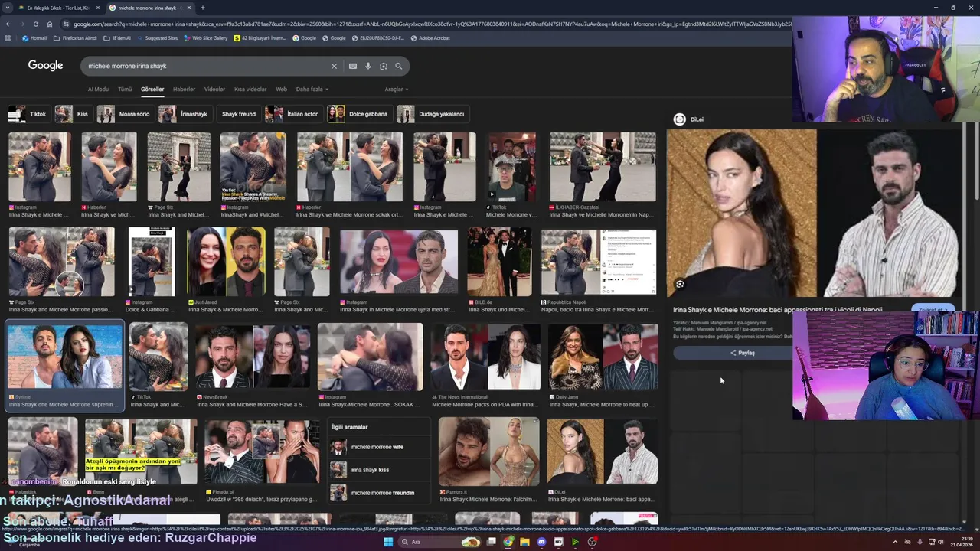Image resolution: width=980 pixels, height=551 pixels.
Task: Open File Explorer from the taskbar
Action: (x=524, y=542)
